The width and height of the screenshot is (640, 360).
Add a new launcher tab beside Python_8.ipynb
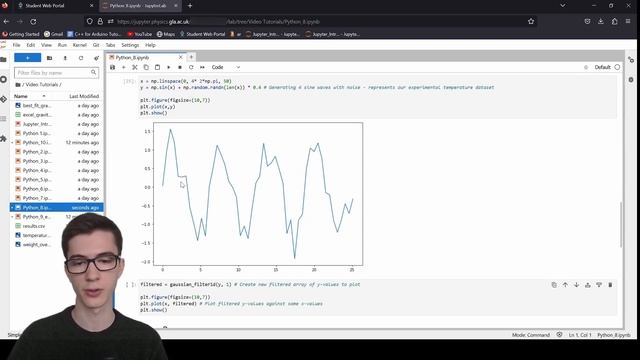(x=191, y=58)
